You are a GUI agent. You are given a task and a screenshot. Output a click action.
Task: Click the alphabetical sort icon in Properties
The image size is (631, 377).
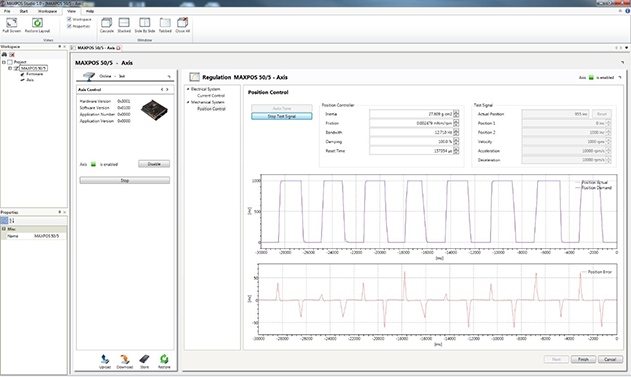point(12,220)
